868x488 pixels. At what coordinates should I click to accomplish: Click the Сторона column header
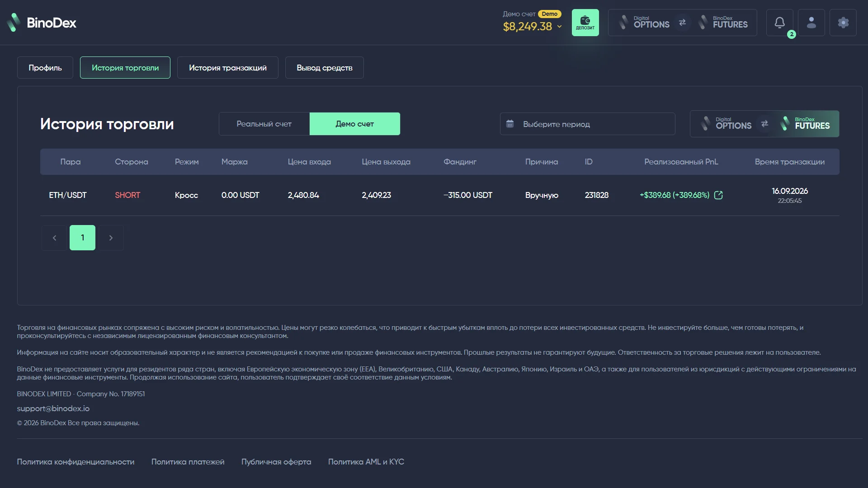(131, 162)
